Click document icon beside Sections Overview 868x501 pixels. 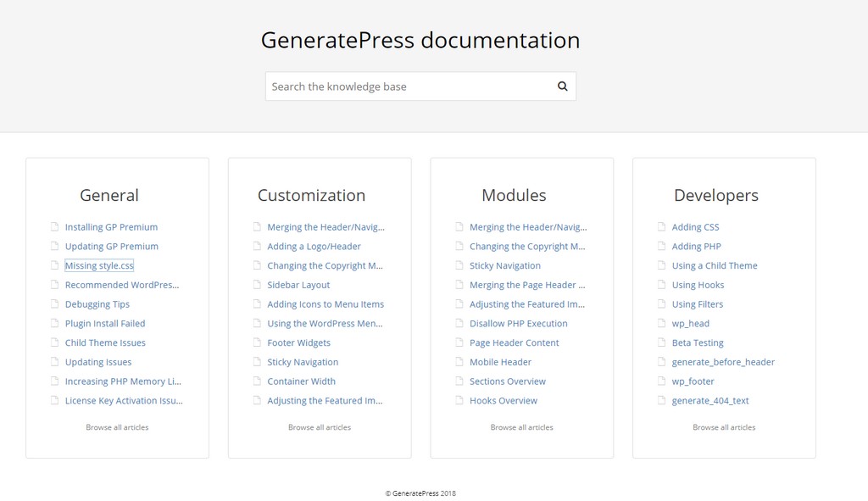click(459, 381)
